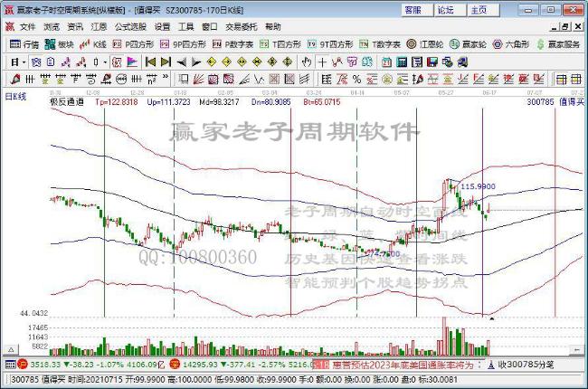
Task: Click the n² tool icon
Action: click(x=151, y=79)
